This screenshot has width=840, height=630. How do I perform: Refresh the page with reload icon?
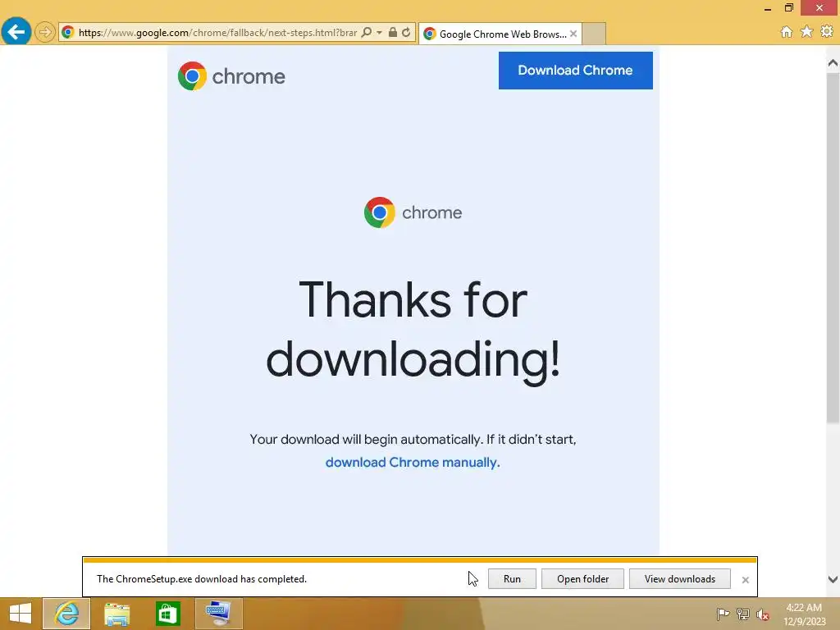(406, 32)
